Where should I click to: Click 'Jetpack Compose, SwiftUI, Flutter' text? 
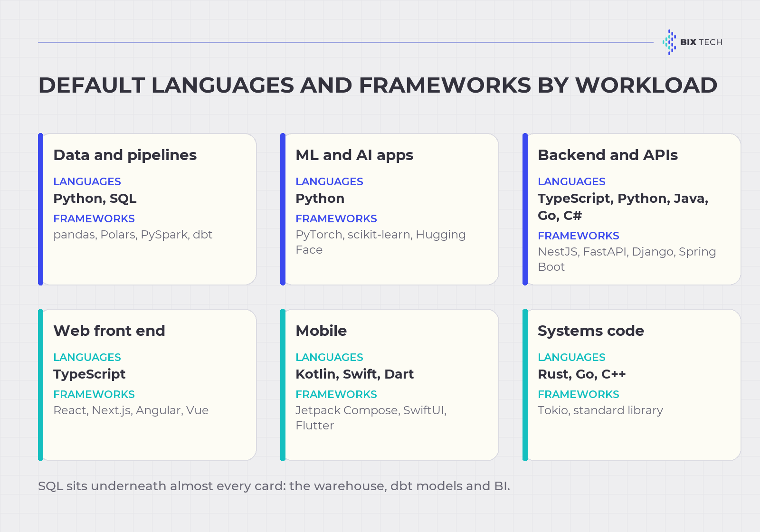click(x=371, y=418)
